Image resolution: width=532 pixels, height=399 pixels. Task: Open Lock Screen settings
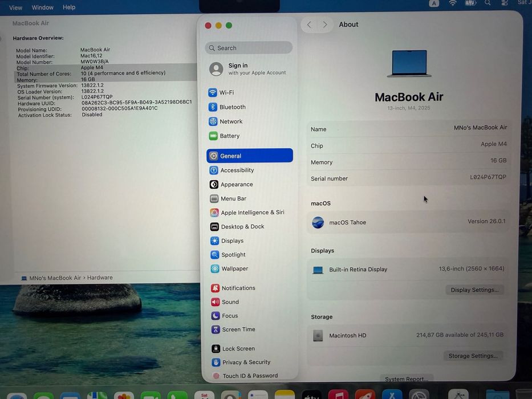tap(233, 348)
